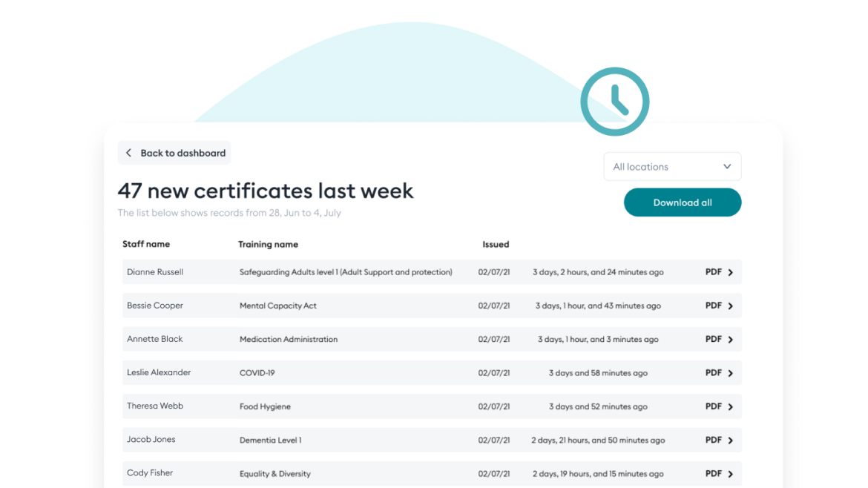Select the Mental Capacity Act training row
This screenshot has height=488, width=868.
tap(278, 306)
